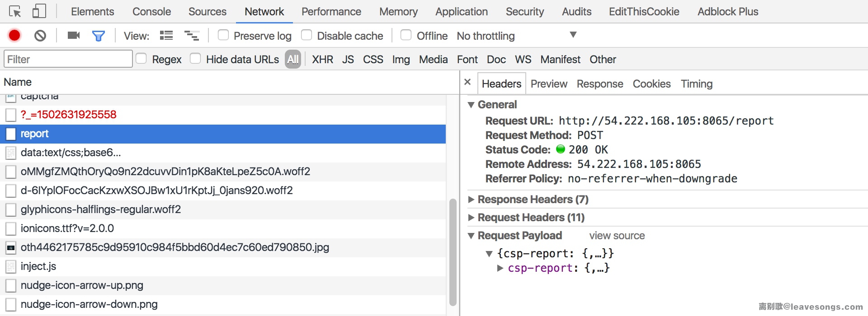The image size is (868, 316).
Task: Enable the Preserve log checkbox
Action: point(223,35)
